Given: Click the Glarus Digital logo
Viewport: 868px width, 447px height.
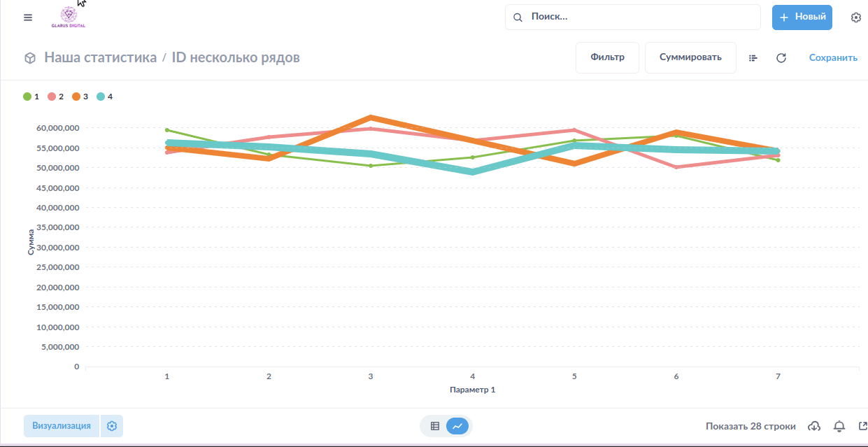Looking at the screenshot, I should click(x=69, y=17).
